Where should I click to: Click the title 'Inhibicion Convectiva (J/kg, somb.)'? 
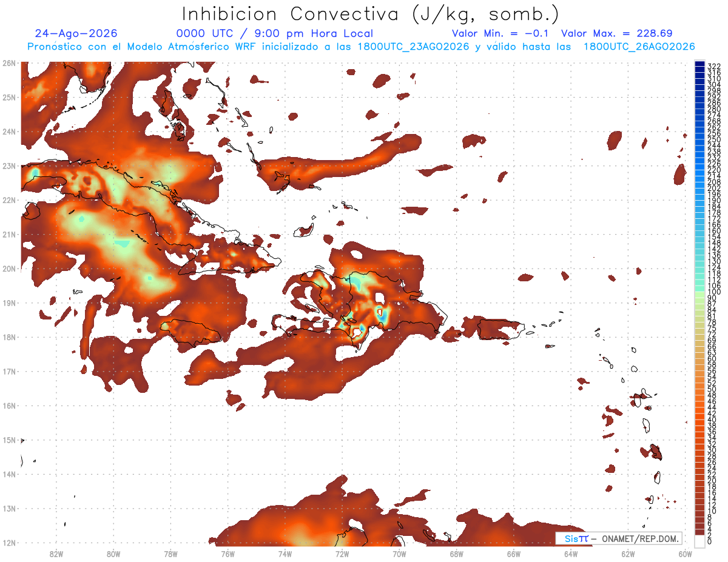pyautogui.click(x=370, y=14)
